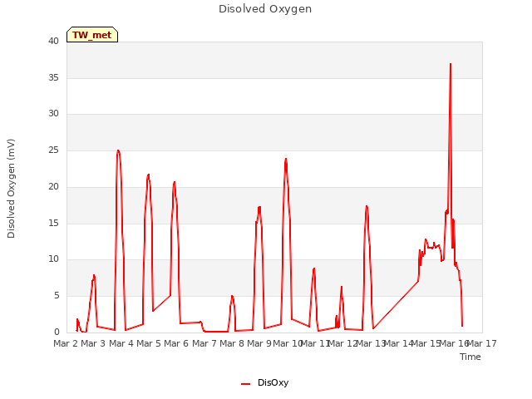Click the x-axis label Mar 2

click(x=66, y=343)
